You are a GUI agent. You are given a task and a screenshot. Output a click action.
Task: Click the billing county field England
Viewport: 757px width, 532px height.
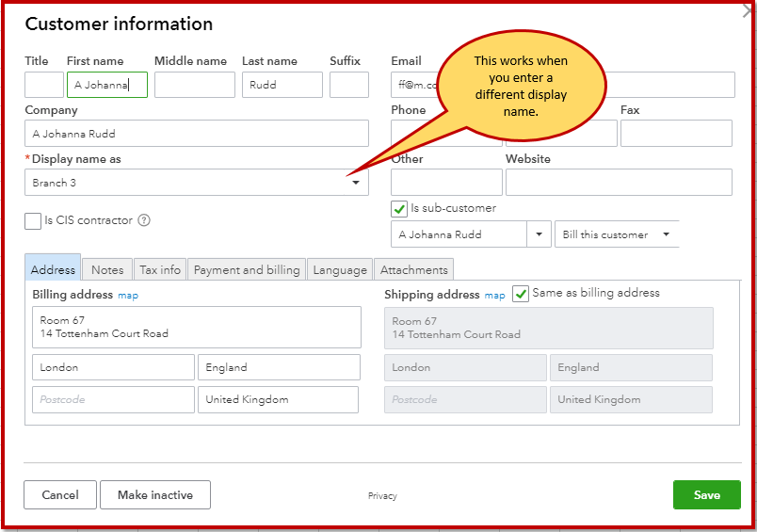[x=279, y=367]
